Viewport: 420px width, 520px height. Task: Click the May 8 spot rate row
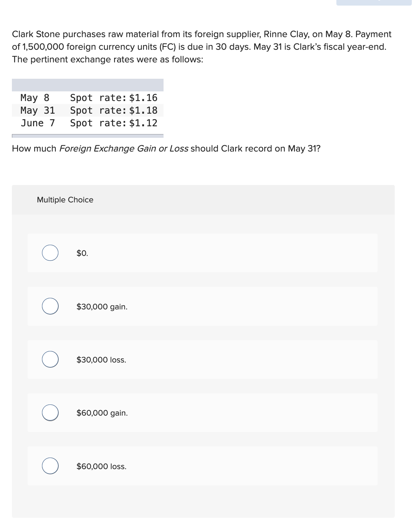click(88, 98)
